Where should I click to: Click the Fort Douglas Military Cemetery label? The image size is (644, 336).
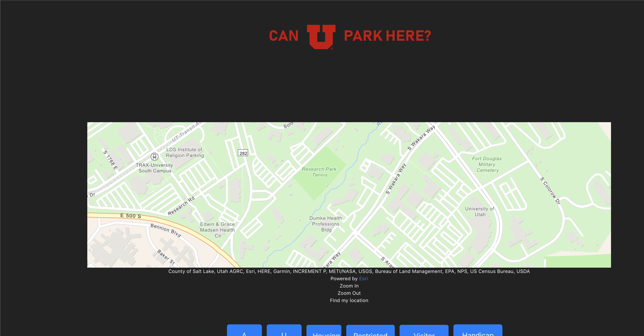pyautogui.click(x=487, y=165)
